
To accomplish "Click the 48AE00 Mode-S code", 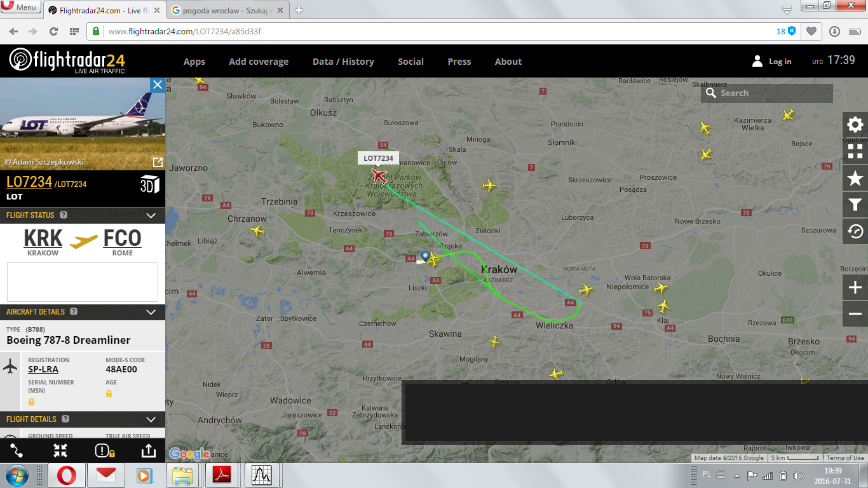I will click(x=121, y=369).
